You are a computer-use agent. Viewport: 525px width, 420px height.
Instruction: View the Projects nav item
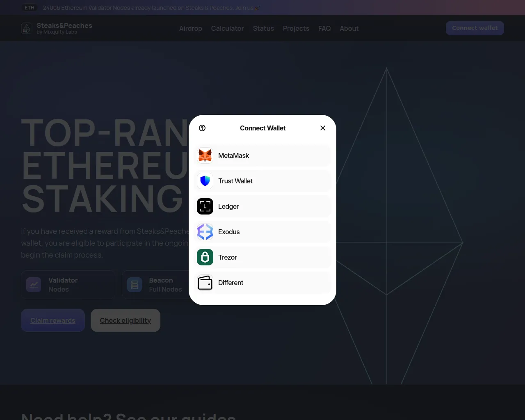[x=296, y=28]
